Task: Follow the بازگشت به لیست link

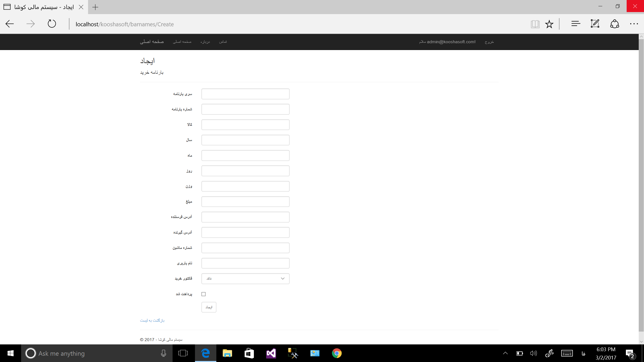Action: pos(152,320)
